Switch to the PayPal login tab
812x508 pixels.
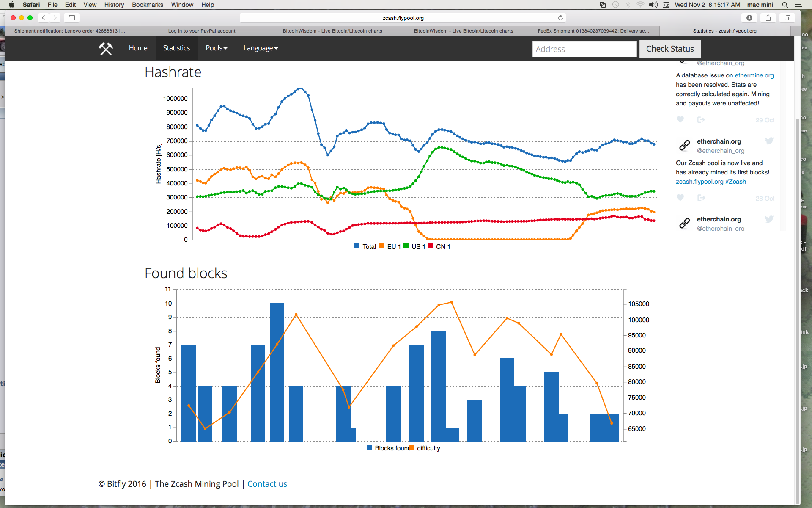tap(201, 31)
